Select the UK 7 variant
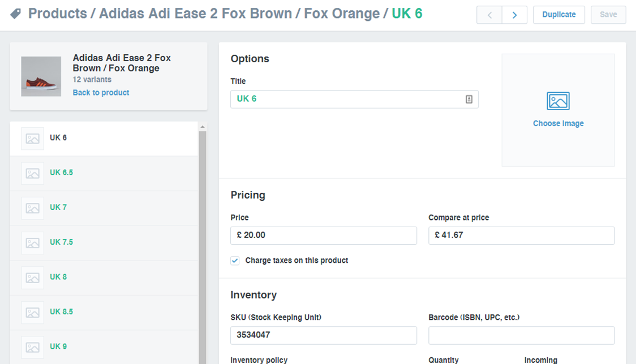Image resolution: width=636 pixels, height=364 pixels. click(x=104, y=208)
